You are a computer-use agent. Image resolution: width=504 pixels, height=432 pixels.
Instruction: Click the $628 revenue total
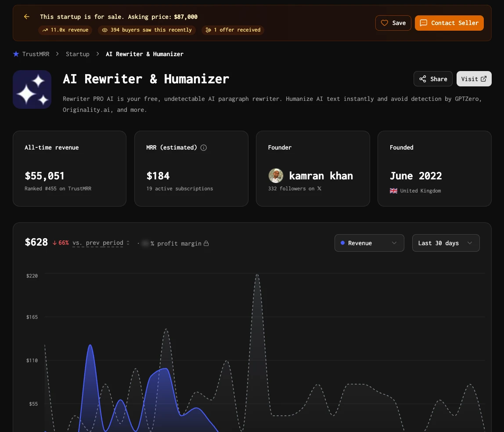(x=36, y=242)
